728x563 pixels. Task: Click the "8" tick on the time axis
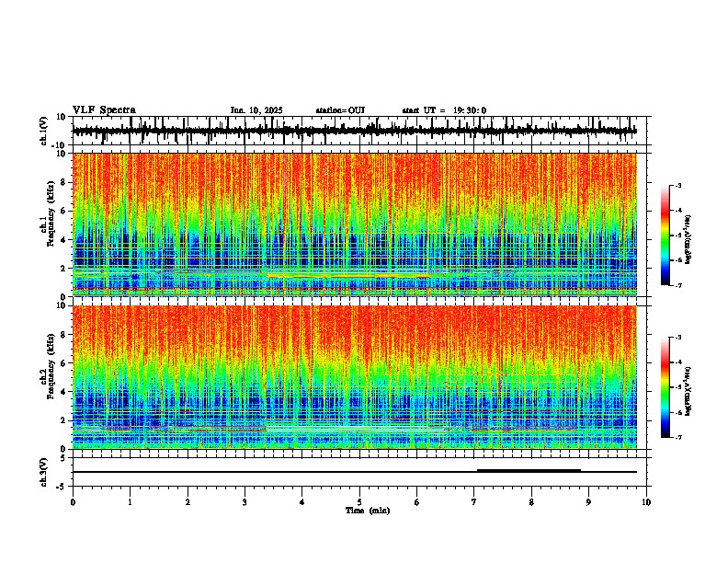coord(531,502)
